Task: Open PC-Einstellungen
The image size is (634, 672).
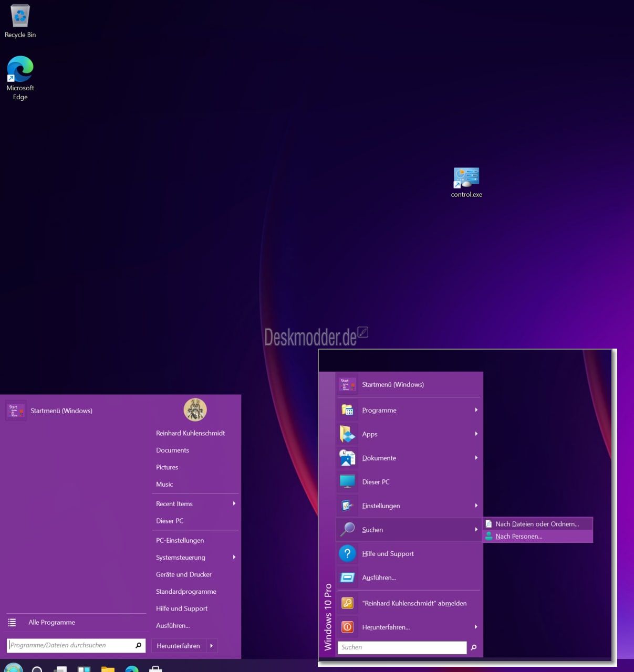Action: 195,540
